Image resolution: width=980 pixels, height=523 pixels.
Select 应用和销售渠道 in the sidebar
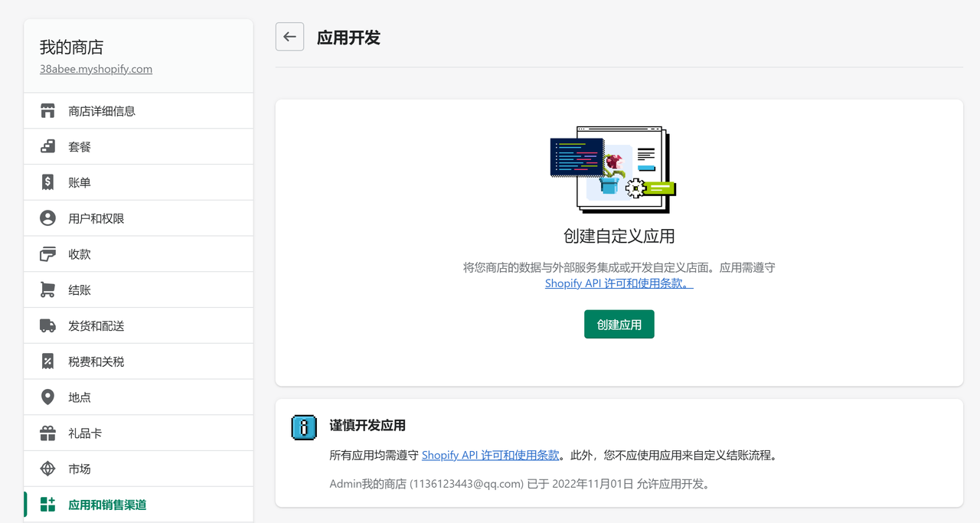[139, 505]
